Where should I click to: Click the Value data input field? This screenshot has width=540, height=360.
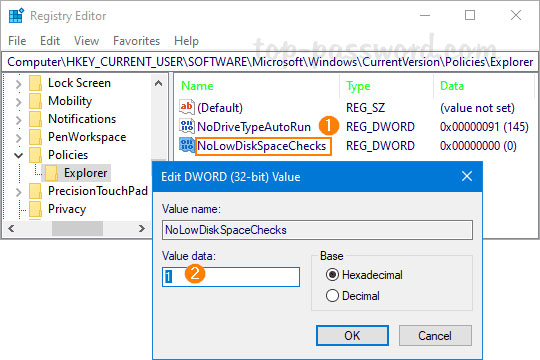pos(231,277)
